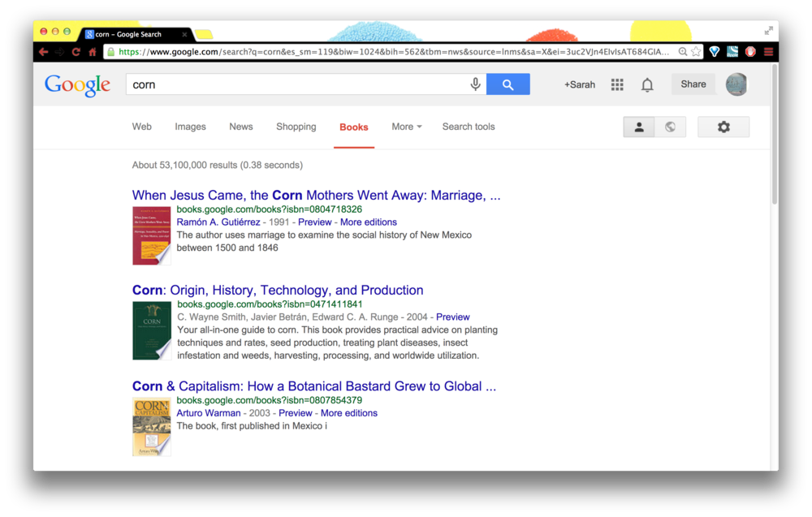812x517 pixels.
Task: Open the settings gear options
Action: (723, 127)
